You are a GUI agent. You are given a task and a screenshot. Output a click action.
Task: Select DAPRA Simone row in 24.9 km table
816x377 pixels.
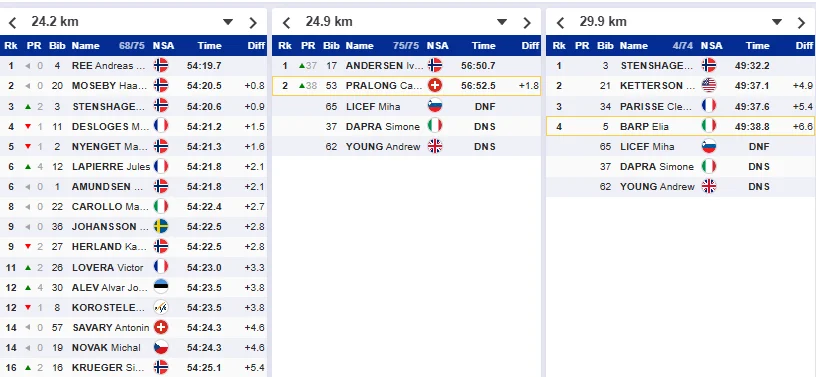(x=406, y=126)
